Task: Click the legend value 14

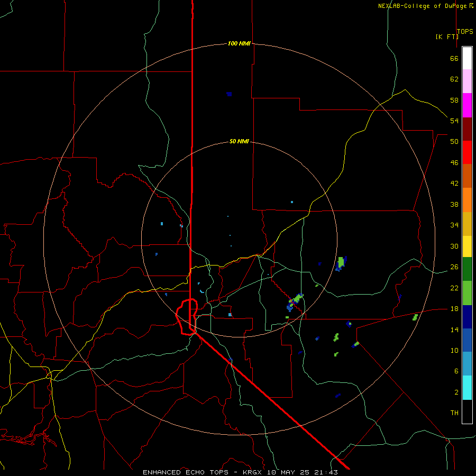Action: (x=454, y=329)
